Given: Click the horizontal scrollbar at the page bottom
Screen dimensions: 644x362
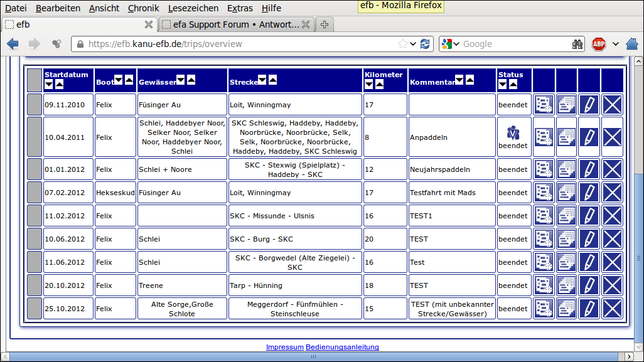Looking at the screenshot, I should (314, 356).
